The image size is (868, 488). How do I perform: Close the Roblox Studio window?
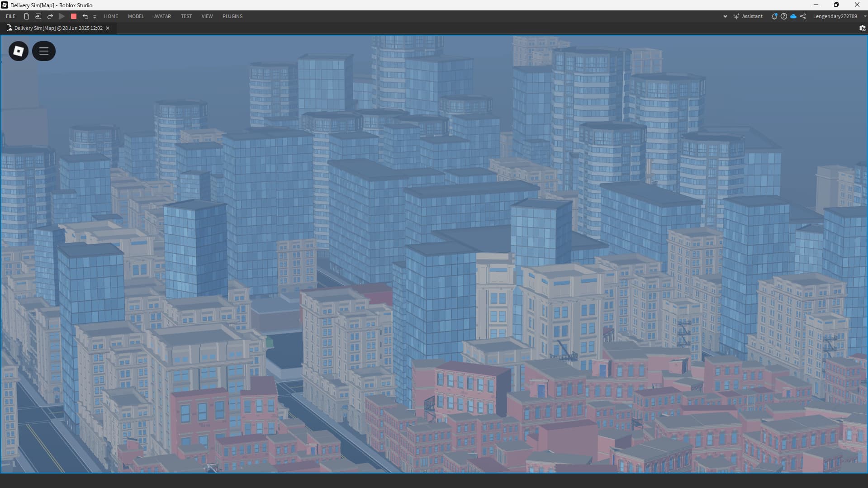click(x=857, y=5)
